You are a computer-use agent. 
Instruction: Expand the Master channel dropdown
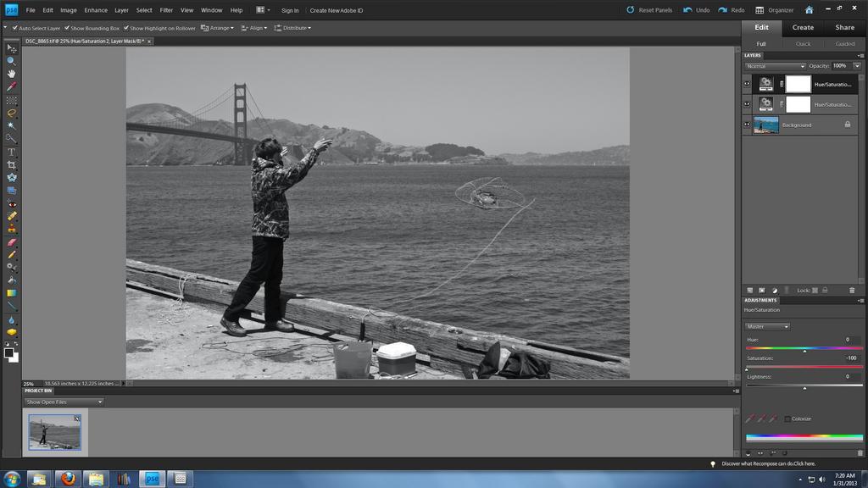coord(767,326)
